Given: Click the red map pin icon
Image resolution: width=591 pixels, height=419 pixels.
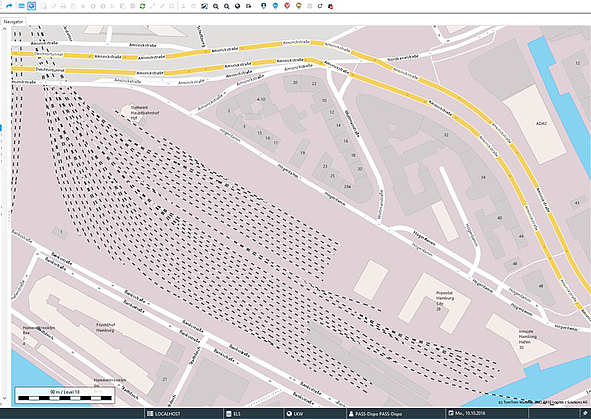Looking at the screenshot, I should (x=287, y=6).
